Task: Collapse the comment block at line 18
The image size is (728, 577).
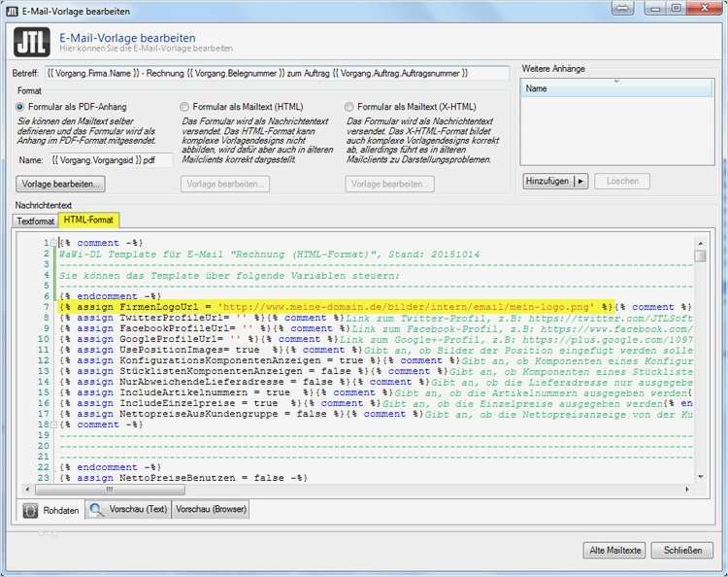Action: [53, 424]
